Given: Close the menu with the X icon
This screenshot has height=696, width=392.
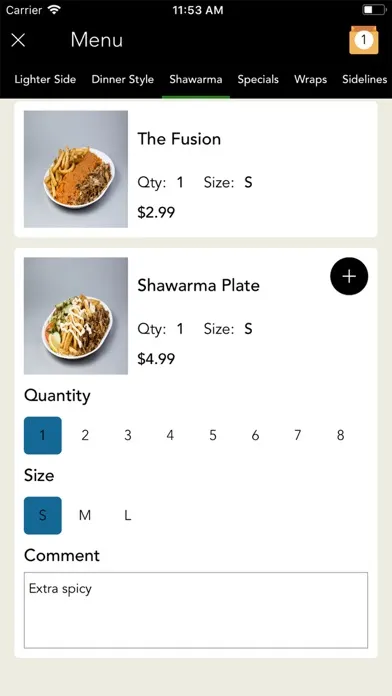Looking at the screenshot, I should click(x=18, y=40).
